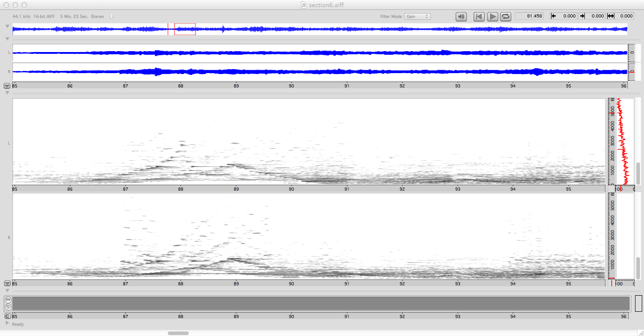Toggle loop playback button
This screenshot has width=644, height=336.
point(505,17)
